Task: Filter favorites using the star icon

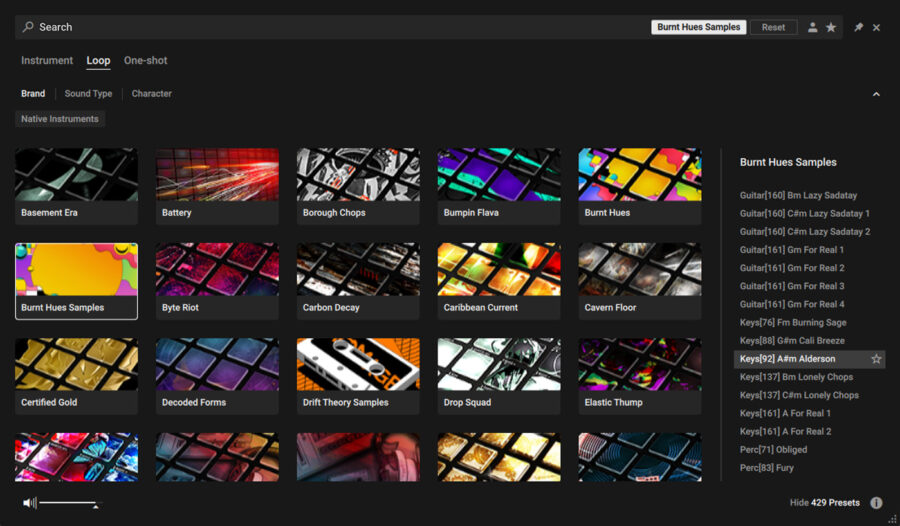Action: pos(831,28)
